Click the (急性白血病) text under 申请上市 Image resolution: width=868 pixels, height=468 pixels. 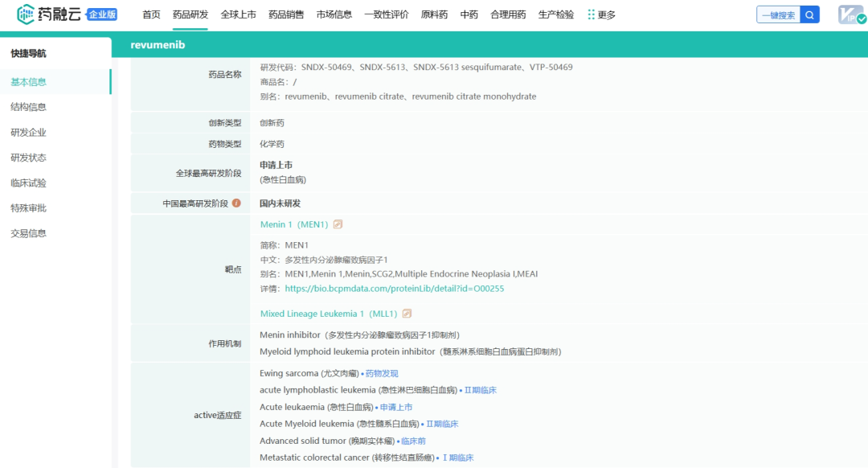coord(283,179)
